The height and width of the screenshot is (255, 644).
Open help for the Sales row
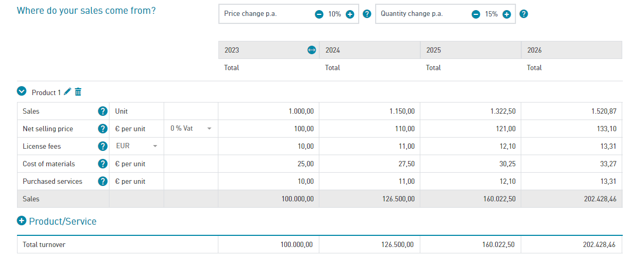click(x=103, y=111)
